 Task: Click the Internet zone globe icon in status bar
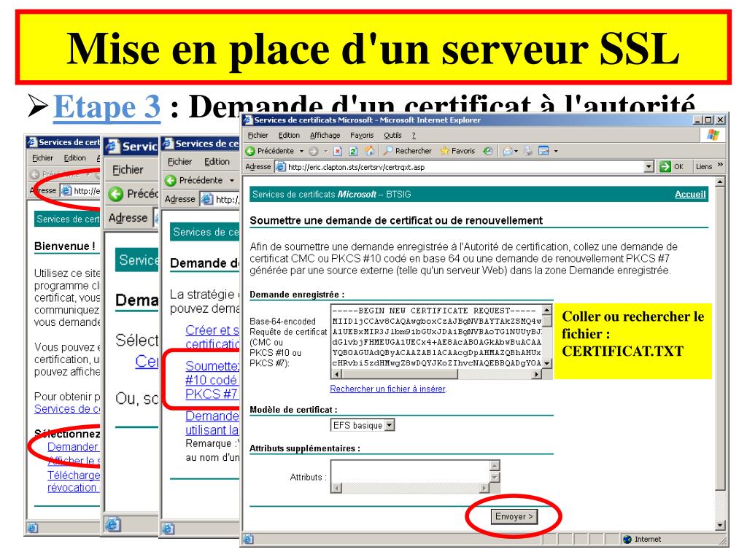point(627,539)
